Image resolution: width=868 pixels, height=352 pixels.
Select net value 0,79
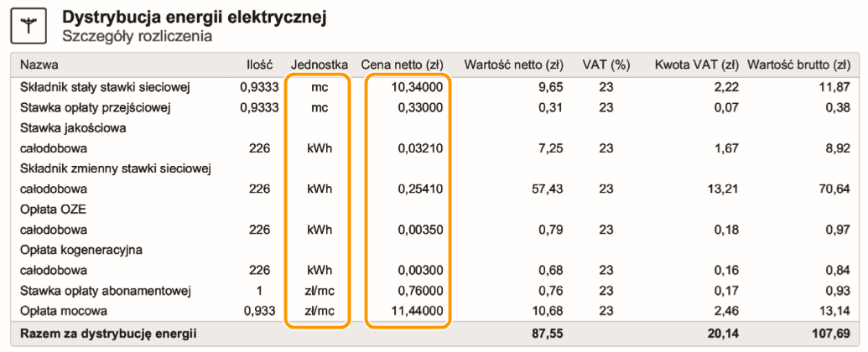(551, 230)
